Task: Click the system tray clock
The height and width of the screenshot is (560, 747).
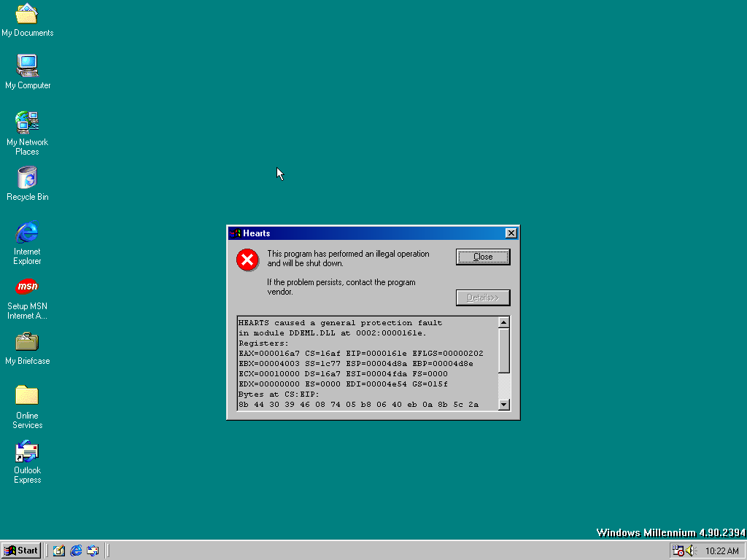Action: point(722,551)
